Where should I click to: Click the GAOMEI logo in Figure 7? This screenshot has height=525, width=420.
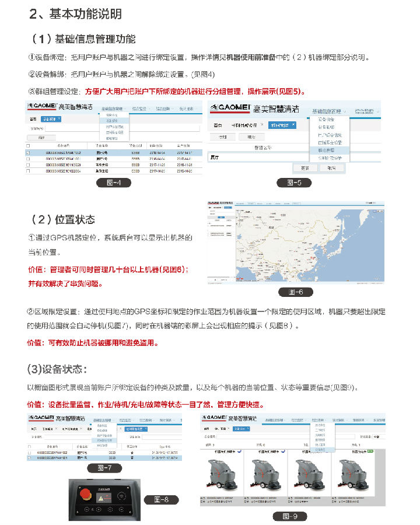[x=41, y=418]
